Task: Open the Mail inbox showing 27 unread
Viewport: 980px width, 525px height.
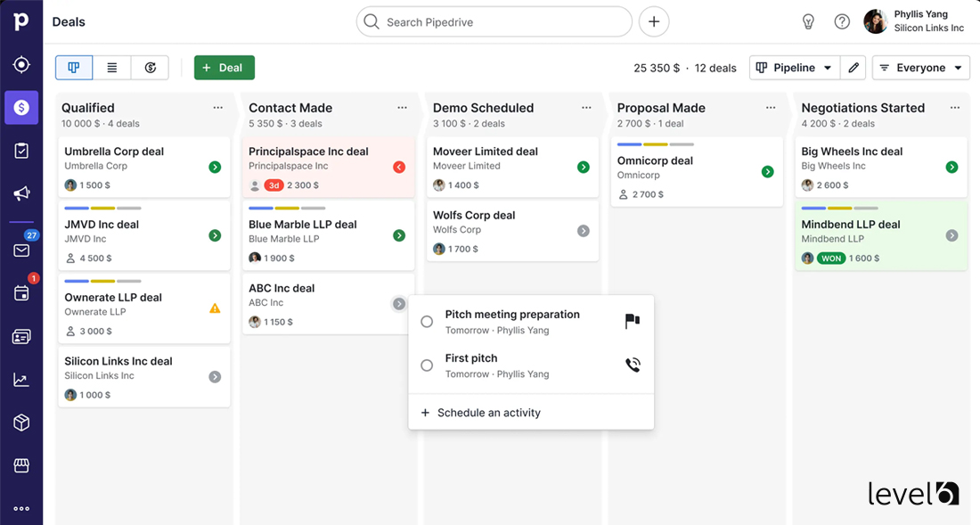Action: click(20, 250)
